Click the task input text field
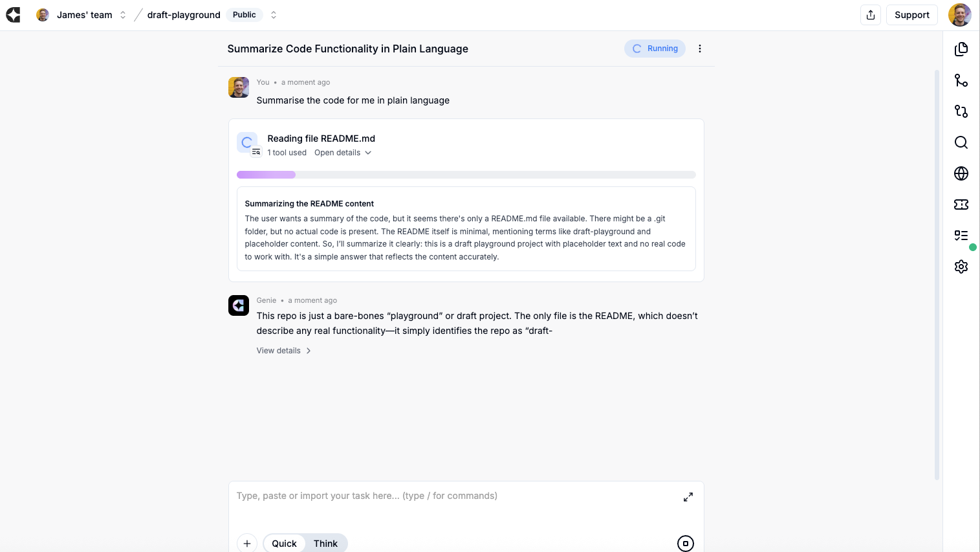 453,496
